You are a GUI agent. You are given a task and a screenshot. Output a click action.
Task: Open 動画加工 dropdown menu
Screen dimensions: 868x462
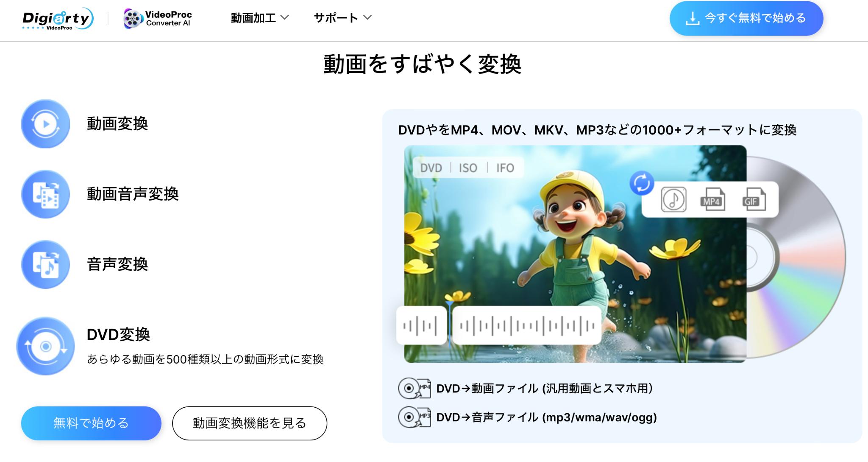click(258, 18)
